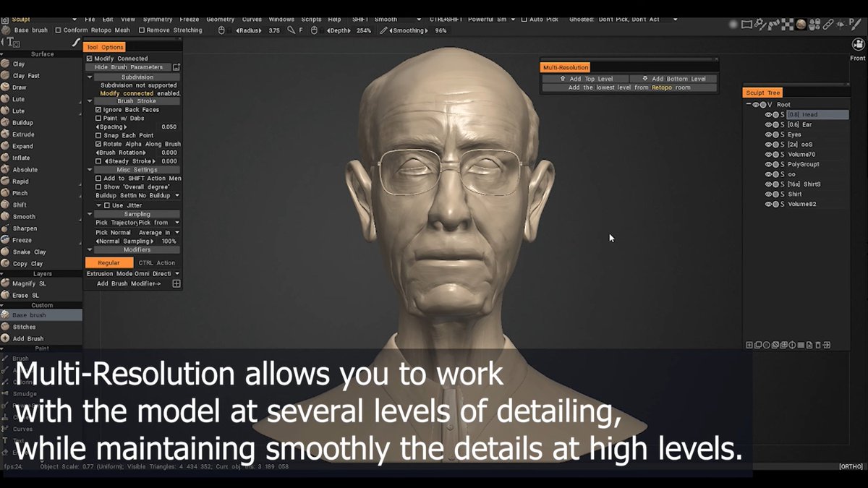Select the Head object in Sculpt Tree
Screen dimensions: 868x488
817,114
